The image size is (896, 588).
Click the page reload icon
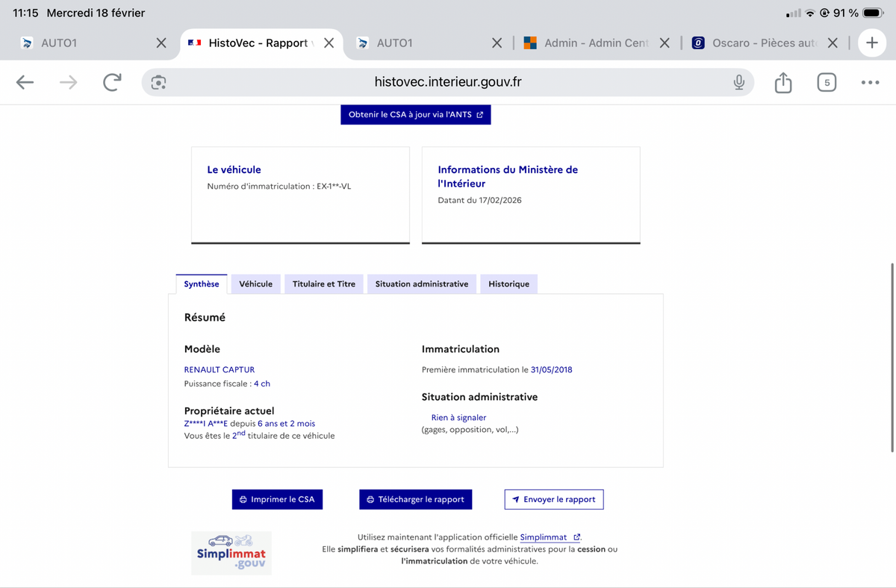(x=112, y=82)
